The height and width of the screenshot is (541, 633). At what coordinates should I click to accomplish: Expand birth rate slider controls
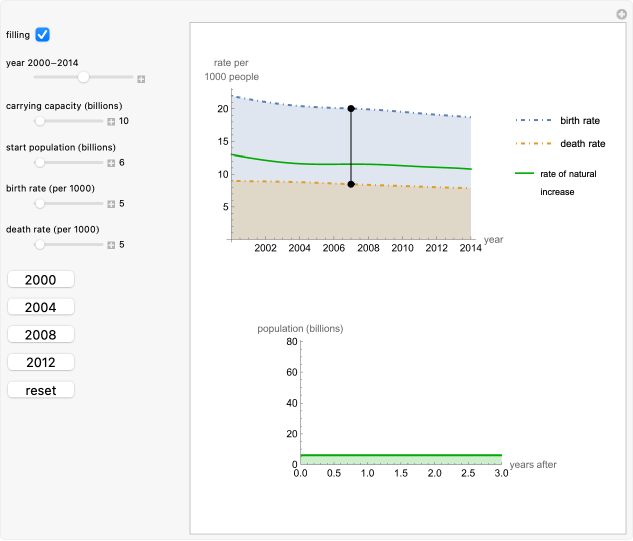click(x=112, y=203)
